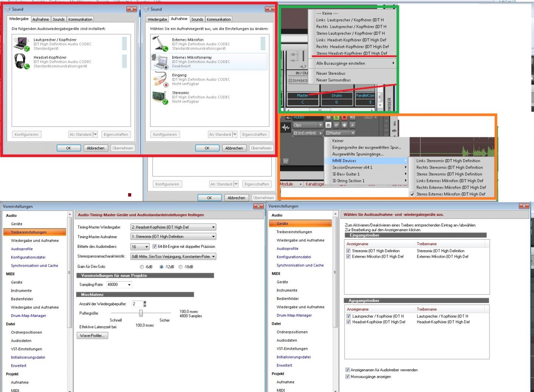Click Abbrechen in the Sound recording devices window

234,148
